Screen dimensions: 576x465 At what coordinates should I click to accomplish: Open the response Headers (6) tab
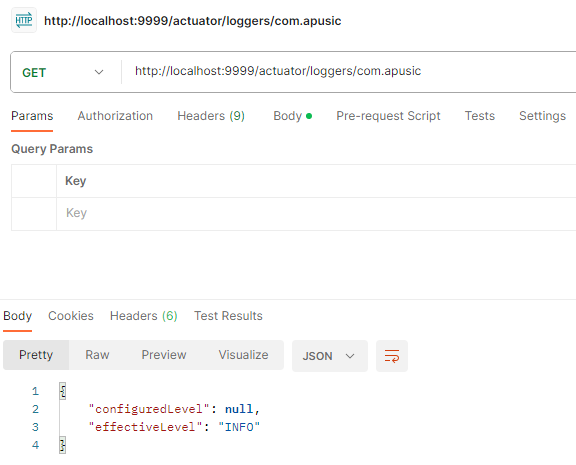(144, 316)
